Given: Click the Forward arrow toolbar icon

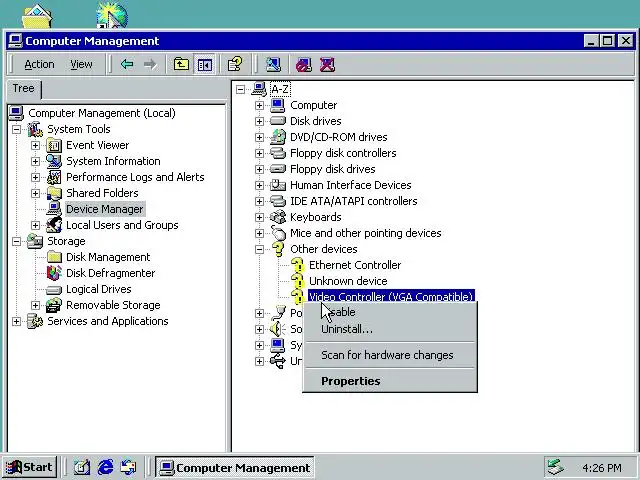Looking at the screenshot, I should coord(150,64).
